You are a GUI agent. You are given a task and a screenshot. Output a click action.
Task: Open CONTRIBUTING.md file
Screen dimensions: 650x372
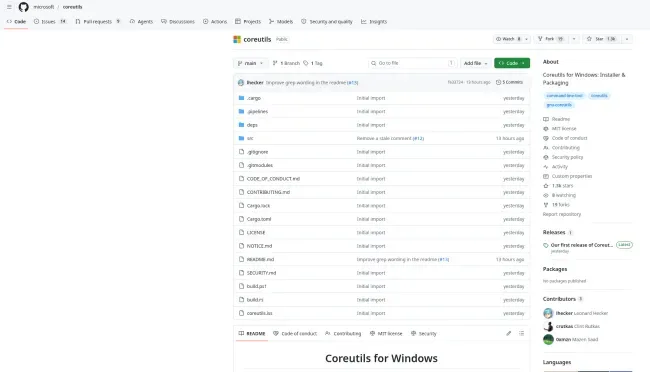coord(268,192)
